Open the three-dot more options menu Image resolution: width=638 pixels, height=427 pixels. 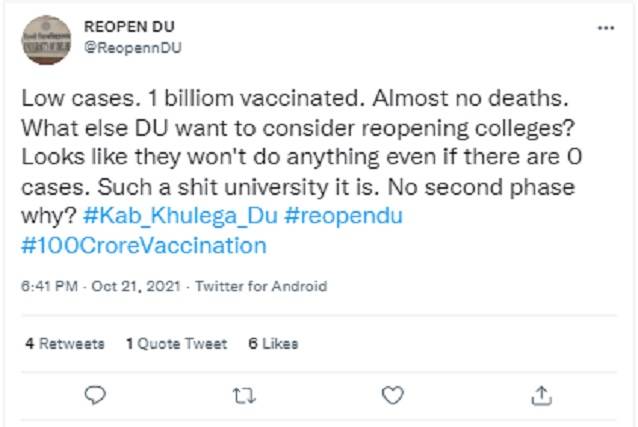point(605,27)
